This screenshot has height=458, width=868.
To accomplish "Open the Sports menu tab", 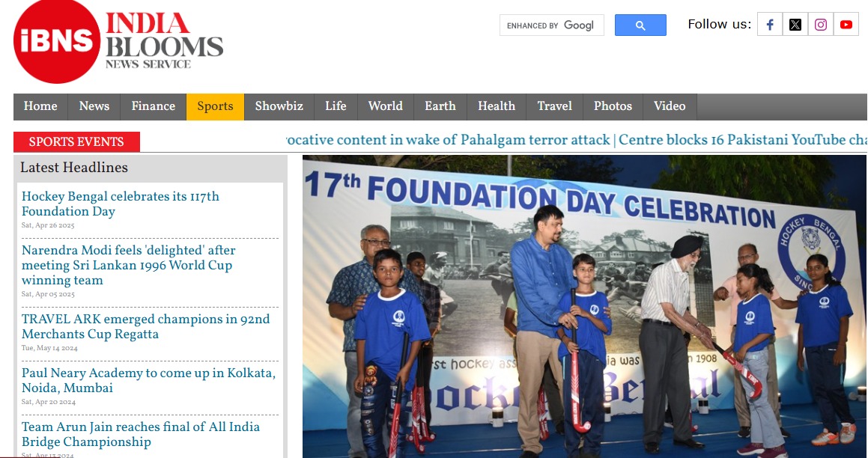I will [216, 106].
